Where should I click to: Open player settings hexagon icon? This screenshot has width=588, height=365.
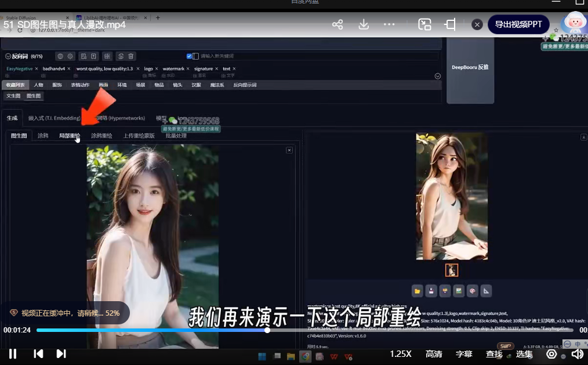pyautogui.click(x=551, y=354)
